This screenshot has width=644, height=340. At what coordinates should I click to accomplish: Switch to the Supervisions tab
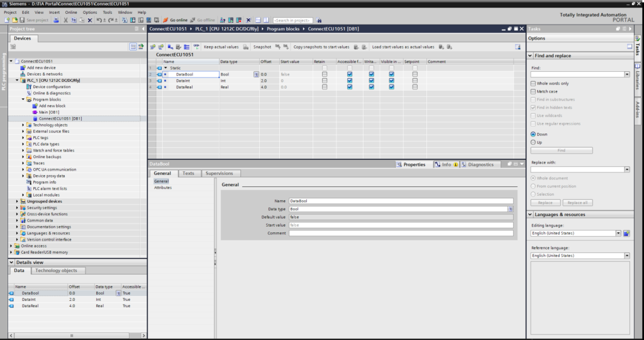219,174
